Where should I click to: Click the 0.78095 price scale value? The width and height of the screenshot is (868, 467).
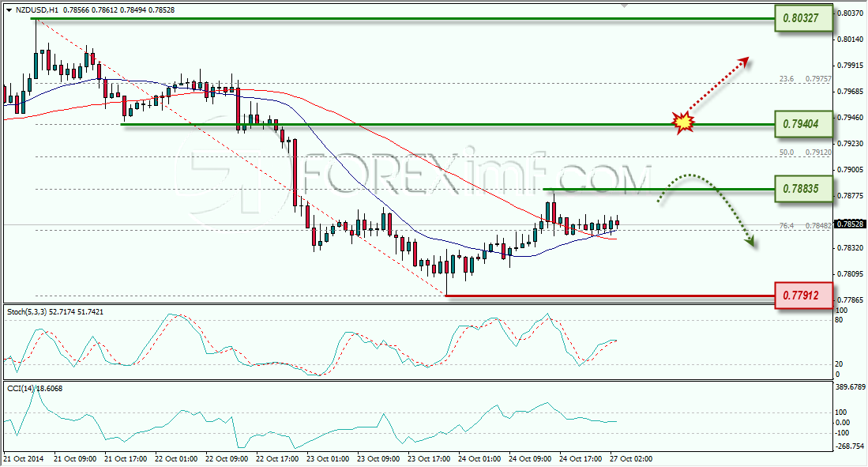[x=850, y=274]
